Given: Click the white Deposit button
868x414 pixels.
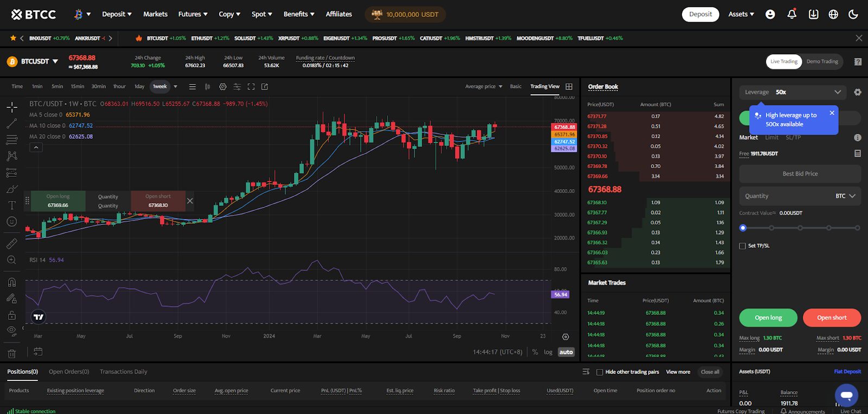Looking at the screenshot, I should coord(700,14).
